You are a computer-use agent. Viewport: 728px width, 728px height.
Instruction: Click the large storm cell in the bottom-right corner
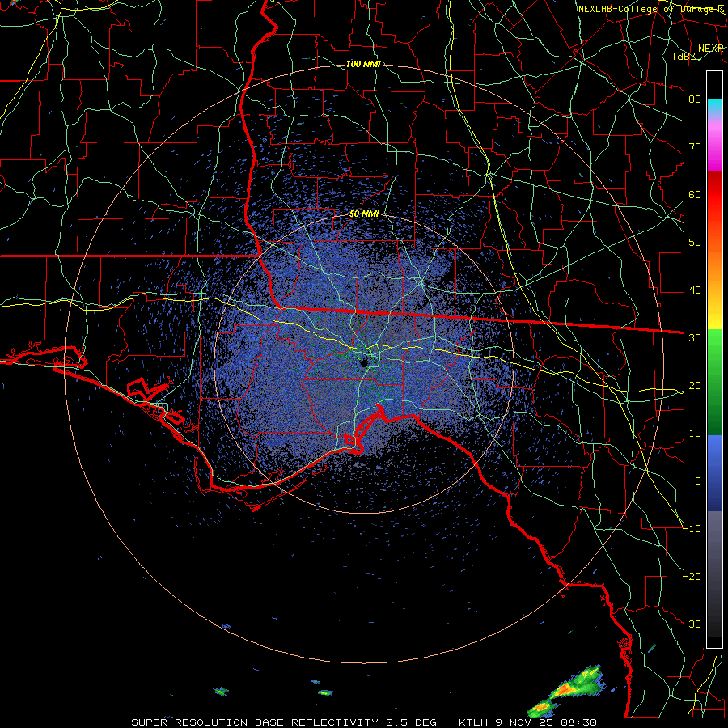coord(567,691)
